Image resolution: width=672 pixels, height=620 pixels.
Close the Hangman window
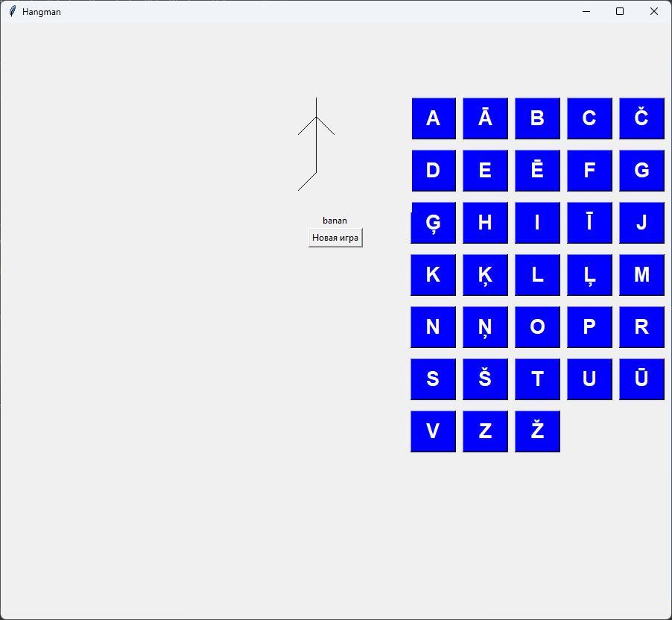(x=654, y=12)
